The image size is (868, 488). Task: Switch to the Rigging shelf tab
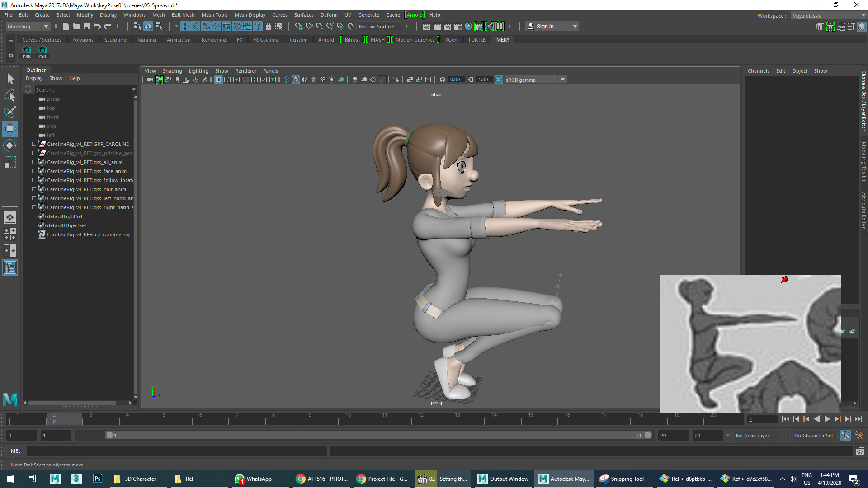tap(146, 40)
